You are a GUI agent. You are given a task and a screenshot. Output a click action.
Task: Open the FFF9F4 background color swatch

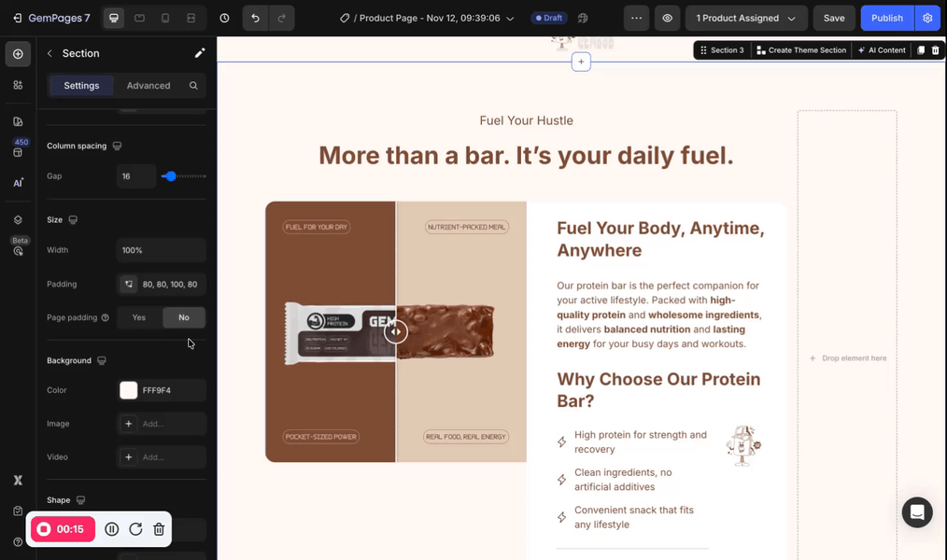tap(128, 390)
